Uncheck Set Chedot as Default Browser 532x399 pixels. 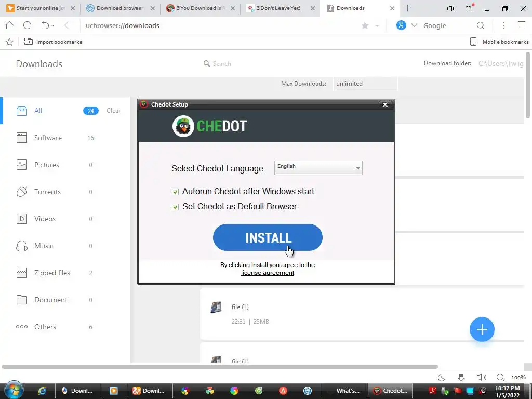point(175,207)
